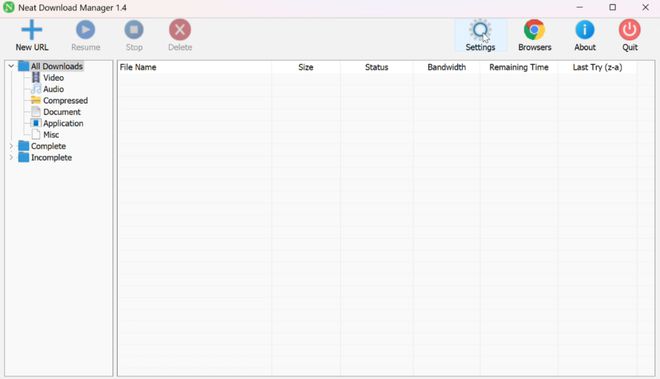Click the Complete folder icon
660x379 pixels.
click(24, 146)
